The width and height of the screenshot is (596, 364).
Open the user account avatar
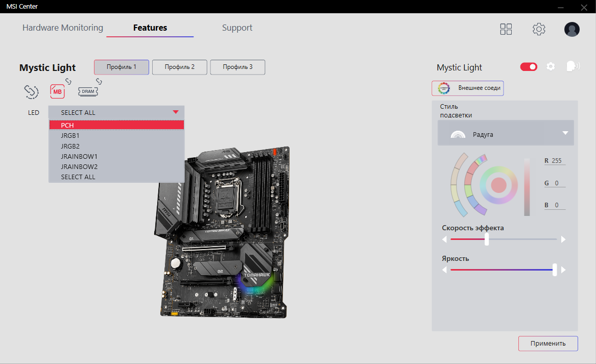pyautogui.click(x=571, y=29)
